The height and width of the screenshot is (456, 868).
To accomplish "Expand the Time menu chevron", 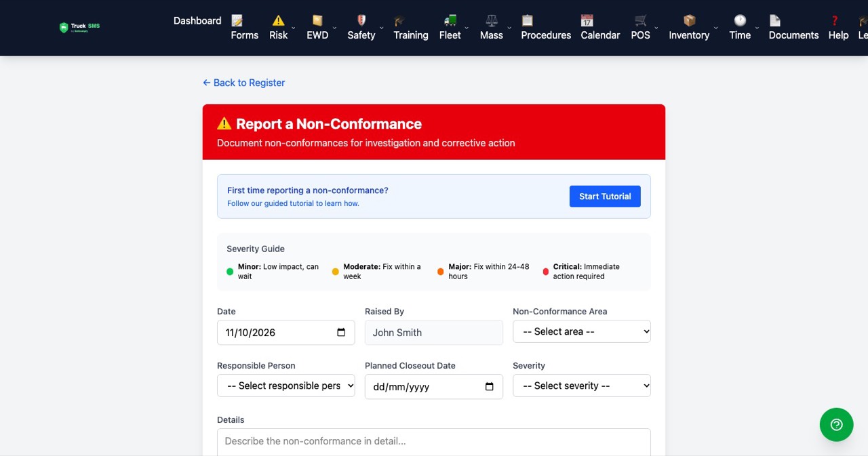I will 757,28.
